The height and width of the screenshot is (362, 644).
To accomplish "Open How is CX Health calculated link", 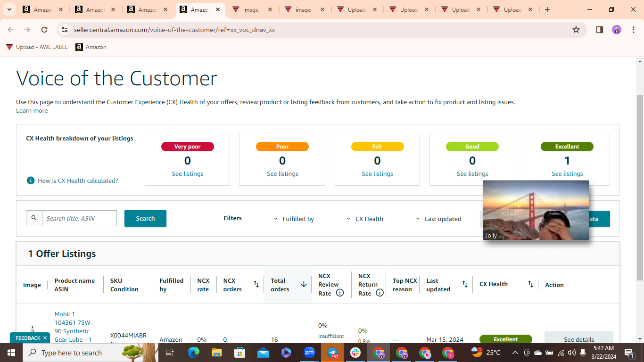I will (x=78, y=181).
